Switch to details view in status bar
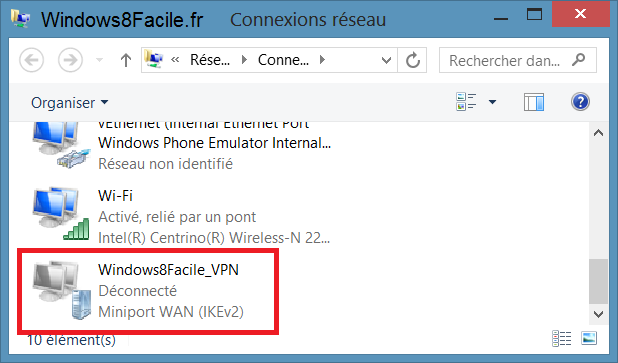618x363 pixels. pyautogui.click(x=562, y=338)
